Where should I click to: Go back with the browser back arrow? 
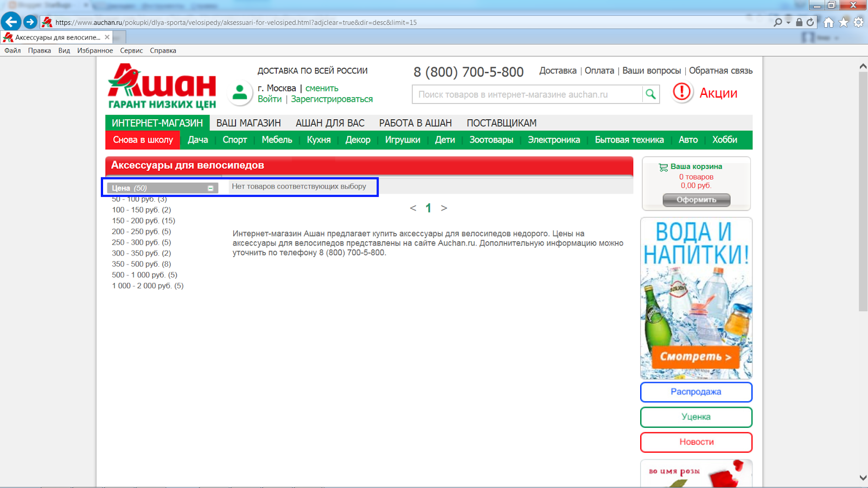click(11, 22)
